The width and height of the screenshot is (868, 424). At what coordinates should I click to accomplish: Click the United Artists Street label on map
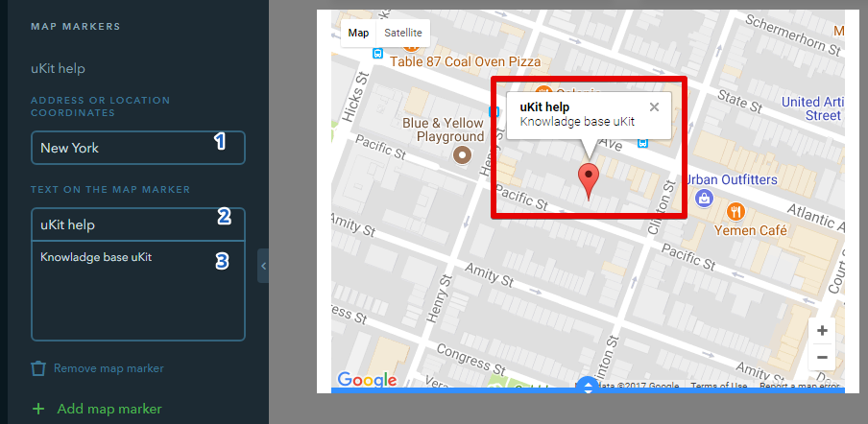coord(812,108)
